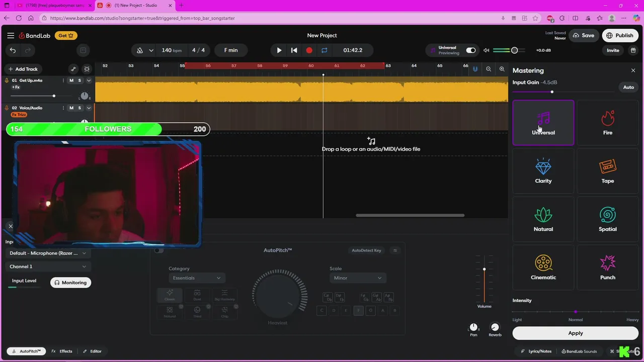
Task: Mute master output speaker icon
Action: 486,50
